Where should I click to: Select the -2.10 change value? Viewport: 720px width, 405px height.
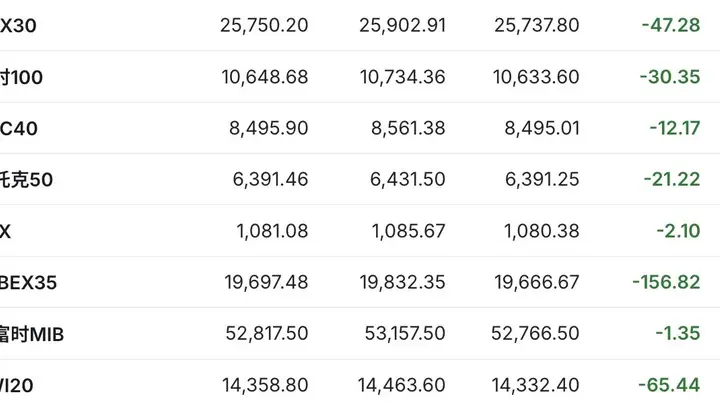pos(678,231)
